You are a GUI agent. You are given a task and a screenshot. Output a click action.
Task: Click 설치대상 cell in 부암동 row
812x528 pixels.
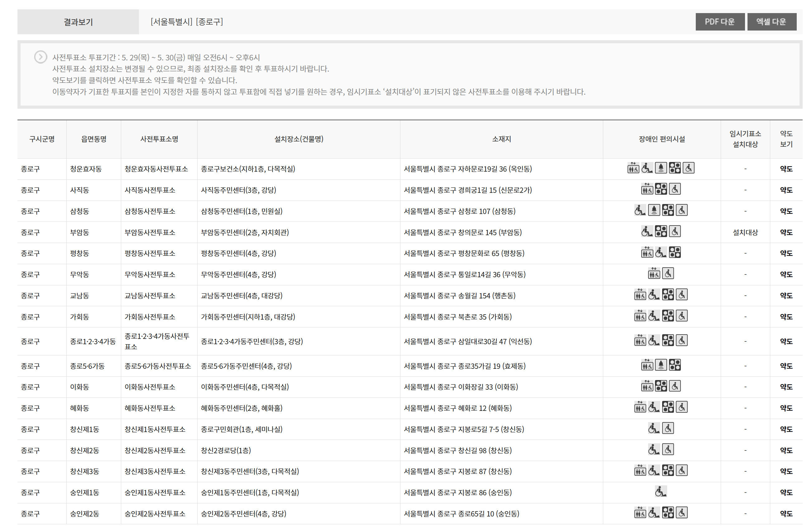click(x=745, y=232)
